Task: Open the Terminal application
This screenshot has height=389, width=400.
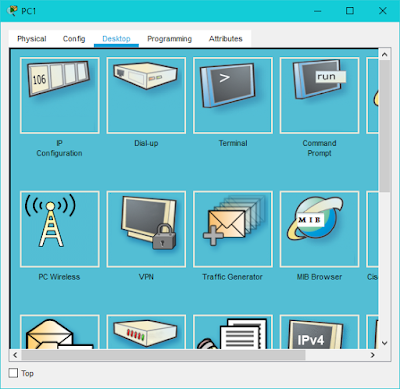Action: point(233,95)
